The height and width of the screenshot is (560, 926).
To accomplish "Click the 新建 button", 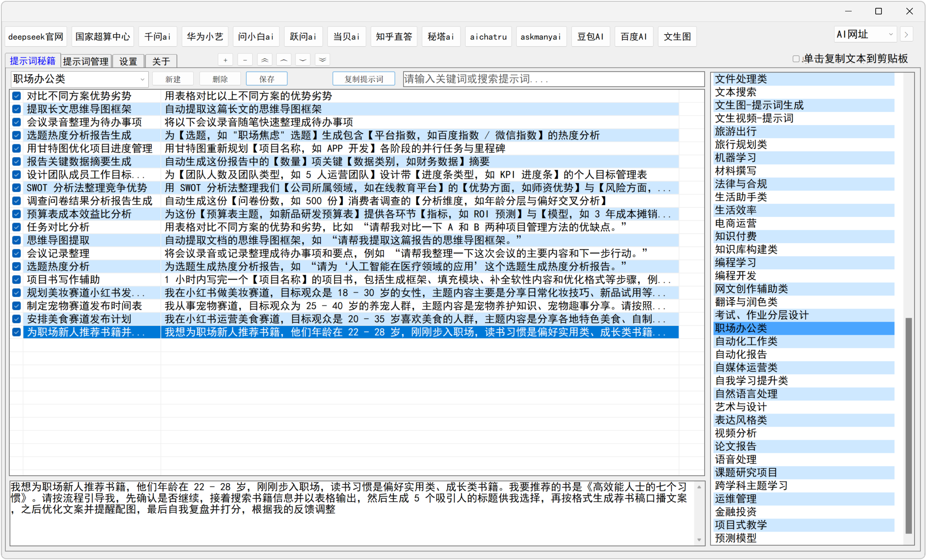I will tap(173, 79).
